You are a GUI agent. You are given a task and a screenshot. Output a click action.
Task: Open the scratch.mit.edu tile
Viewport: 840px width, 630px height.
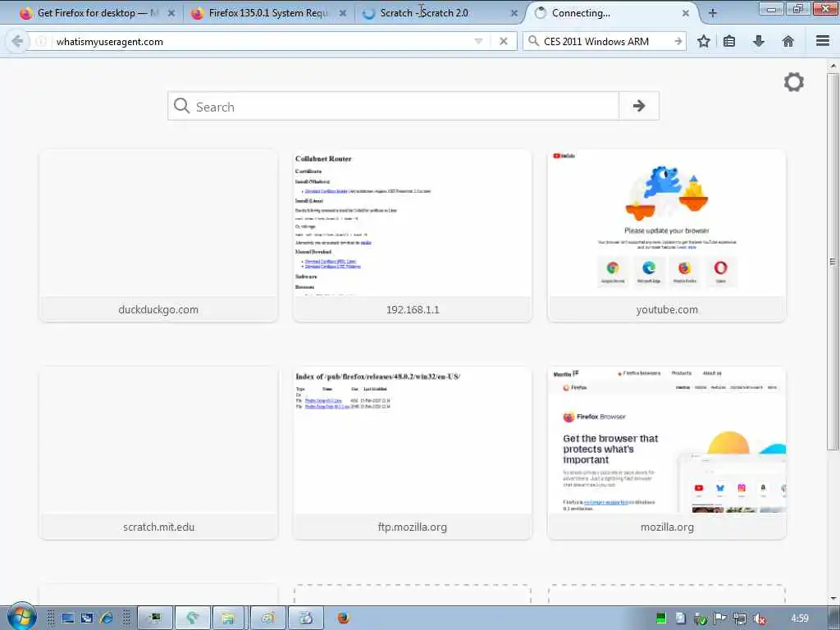pos(158,453)
